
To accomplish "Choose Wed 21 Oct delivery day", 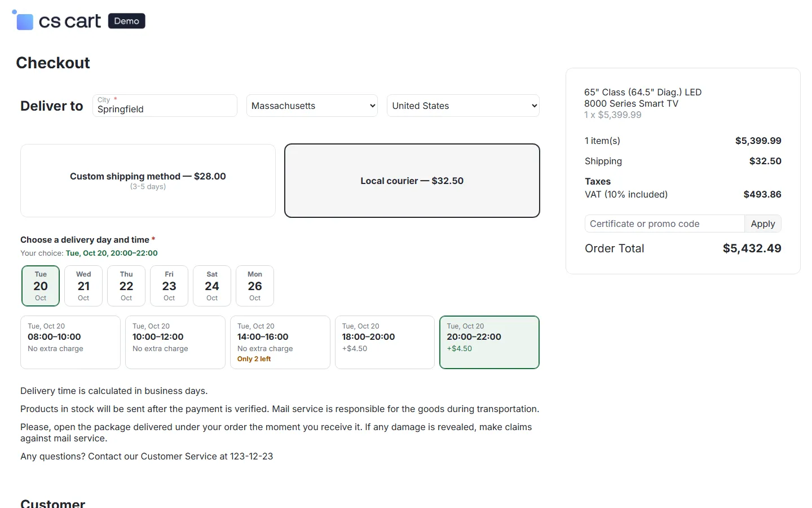I will [83, 286].
